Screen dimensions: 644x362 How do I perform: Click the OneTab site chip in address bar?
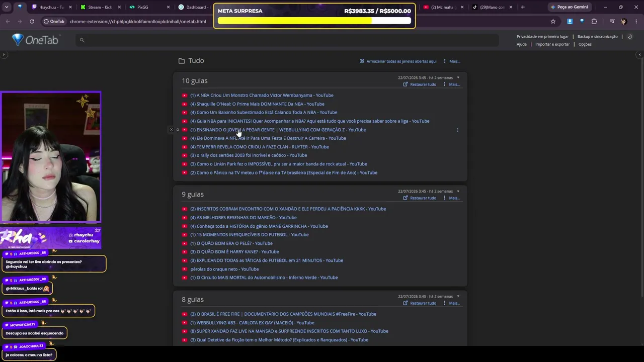[x=54, y=22]
